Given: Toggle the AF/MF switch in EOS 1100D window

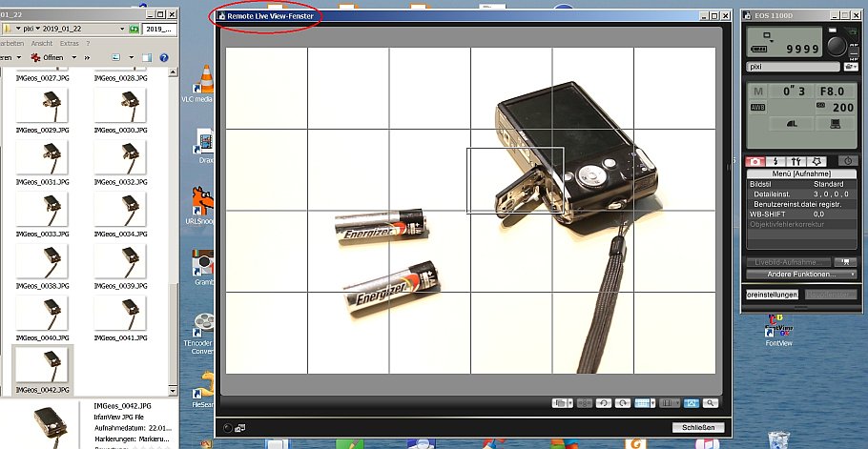Looking at the screenshot, I should coord(854,53).
